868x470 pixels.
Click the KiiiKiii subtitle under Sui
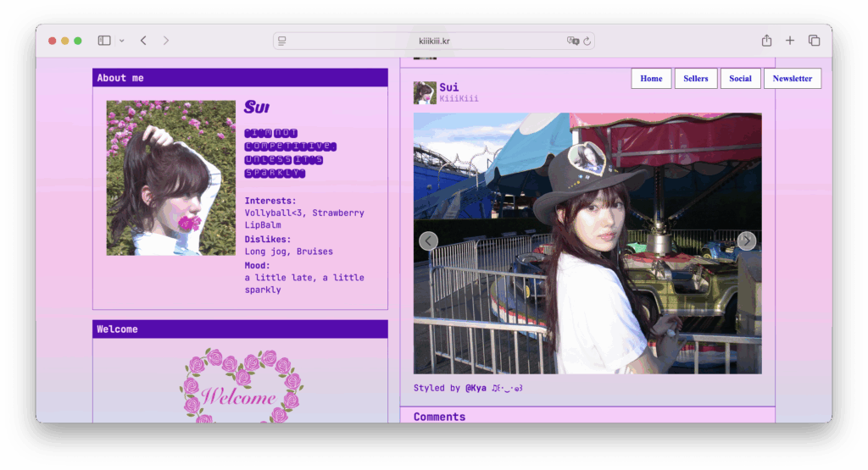click(459, 98)
